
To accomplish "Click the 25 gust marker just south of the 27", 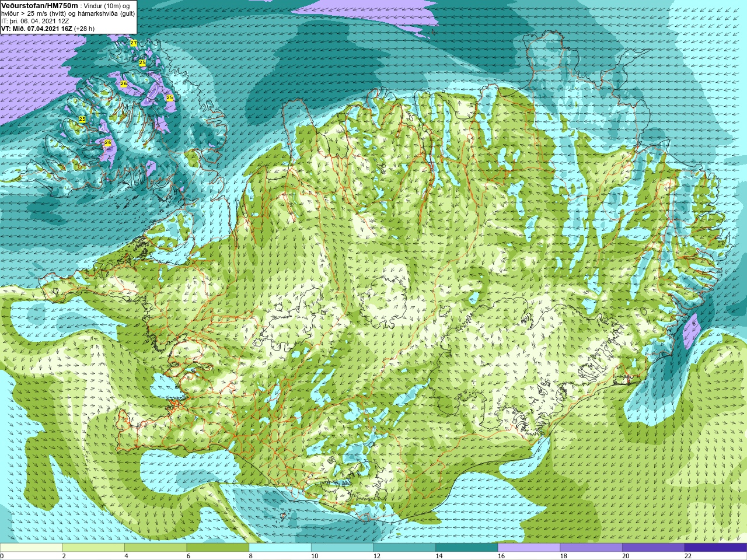I will point(142,62).
